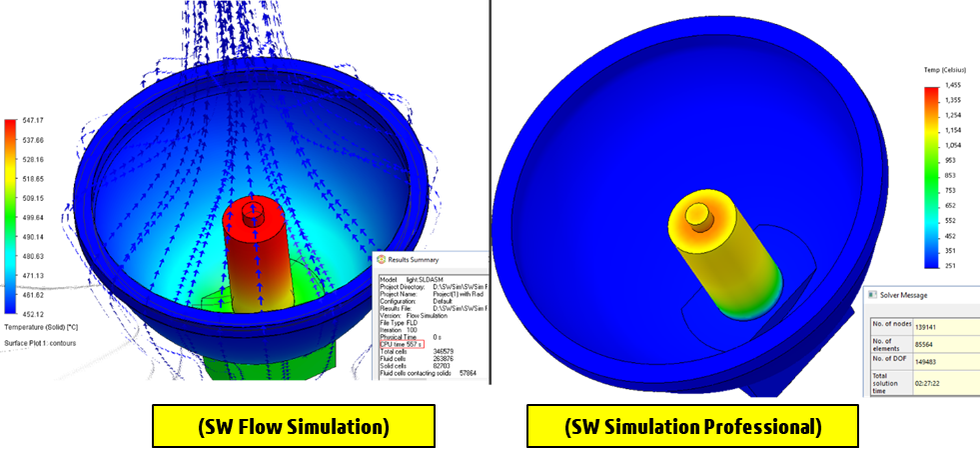Image resolution: width=980 pixels, height=452 pixels.
Task: Select the Surface Plot 1: contours label
Action: [41, 343]
